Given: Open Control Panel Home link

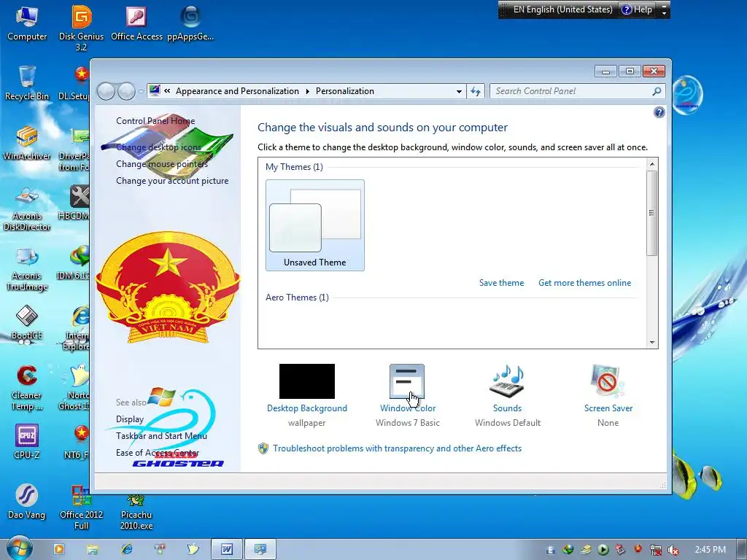Looking at the screenshot, I should 155,121.
